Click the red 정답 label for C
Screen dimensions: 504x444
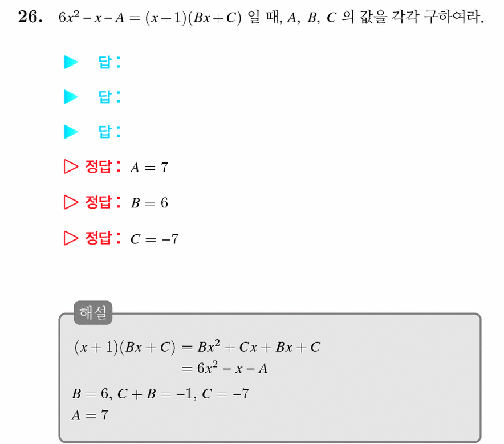pos(103,238)
